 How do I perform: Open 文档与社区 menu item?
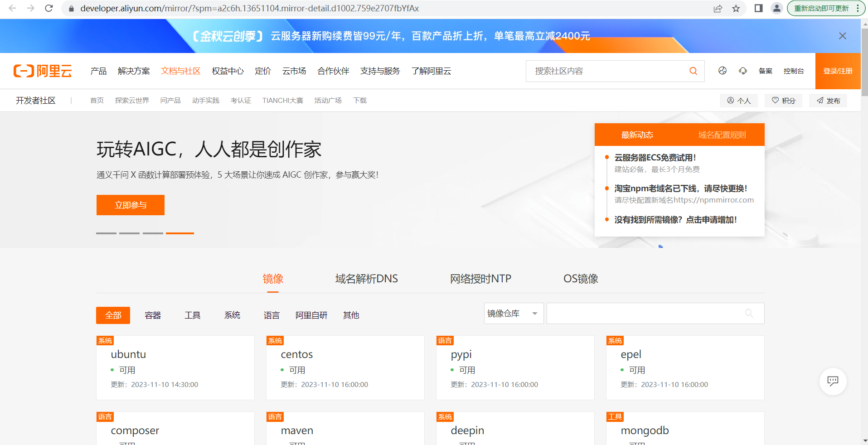[180, 71]
